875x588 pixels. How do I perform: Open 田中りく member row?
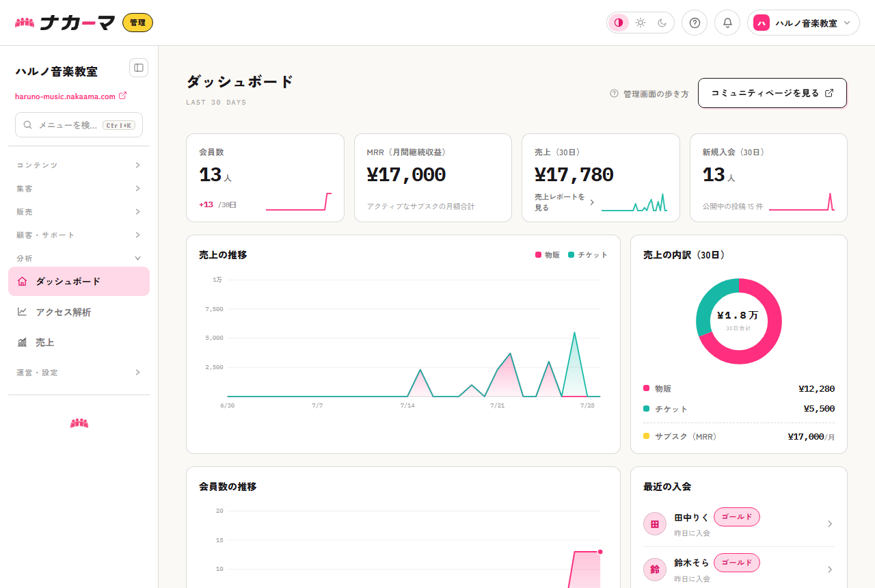coord(739,524)
